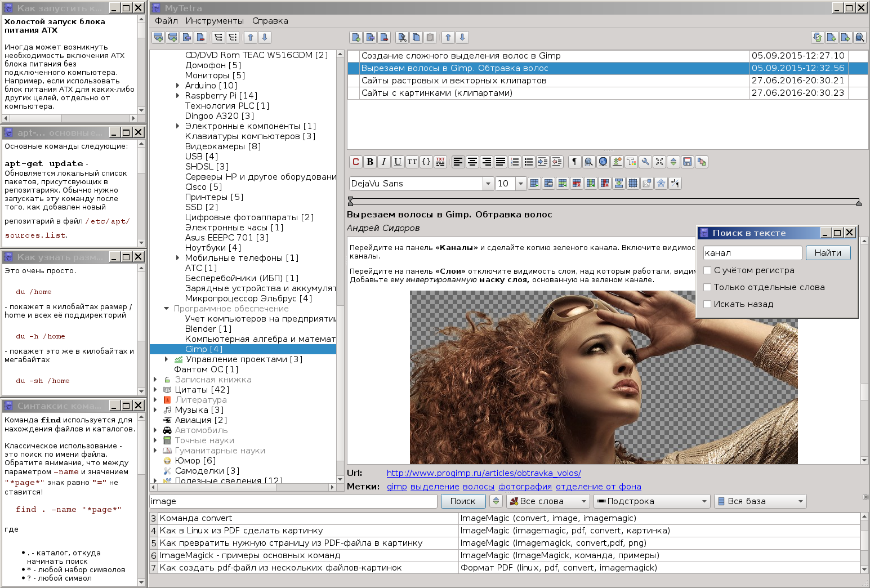The width and height of the screenshot is (870, 588).
Task: Increase text indent
Action: (543, 162)
